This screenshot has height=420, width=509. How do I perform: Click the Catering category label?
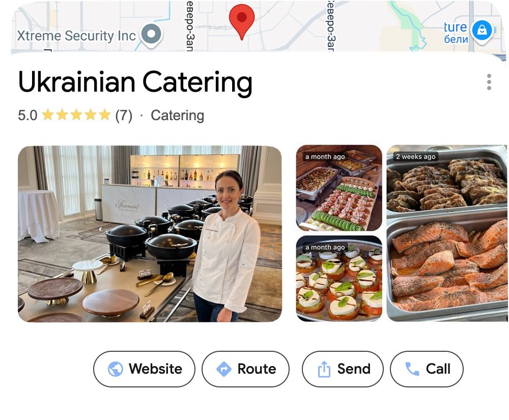click(177, 116)
